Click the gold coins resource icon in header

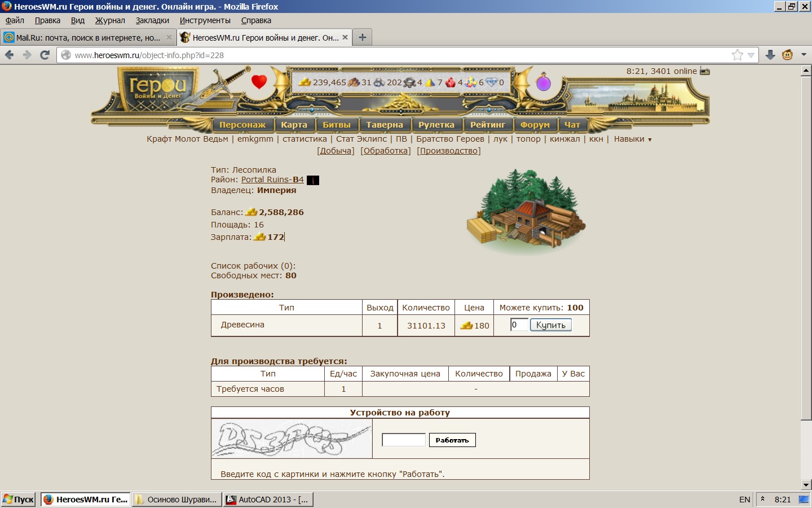[305, 82]
